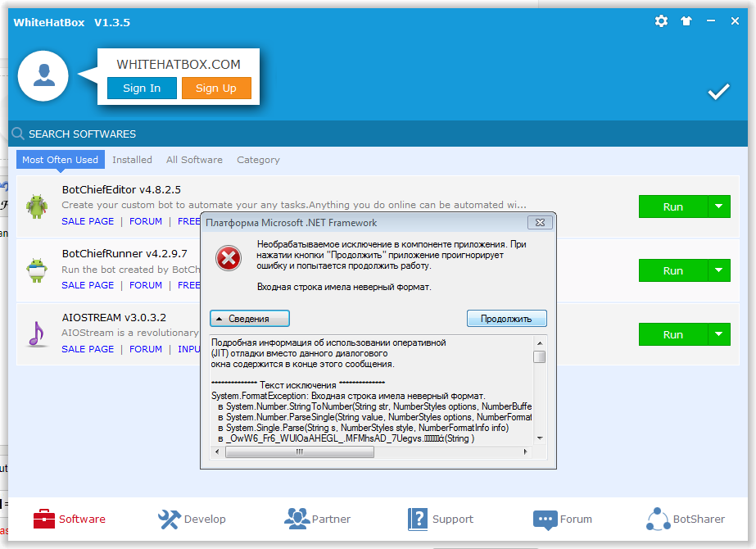
Task: Open settings gear in title bar
Action: click(x=661, y=21)
